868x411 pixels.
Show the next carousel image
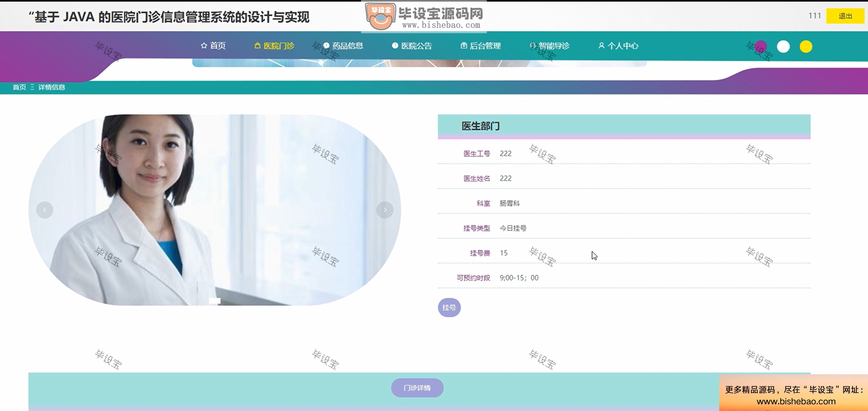(x=385, y=210)
